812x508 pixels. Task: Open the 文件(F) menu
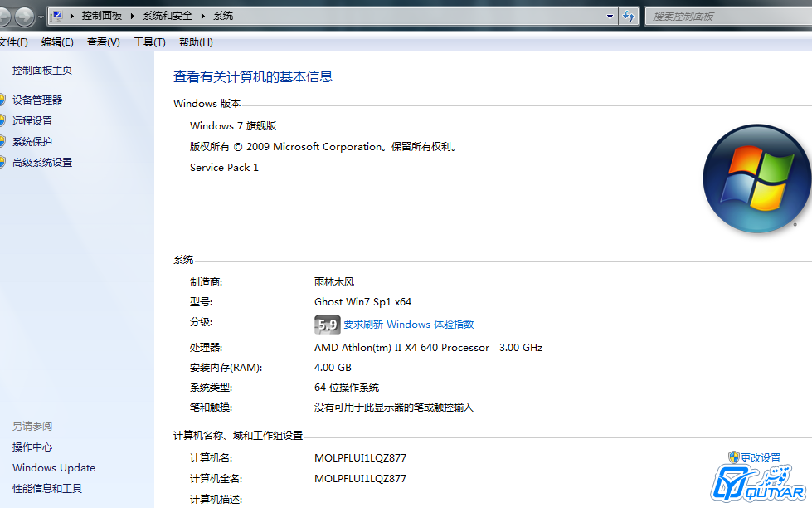13,42
